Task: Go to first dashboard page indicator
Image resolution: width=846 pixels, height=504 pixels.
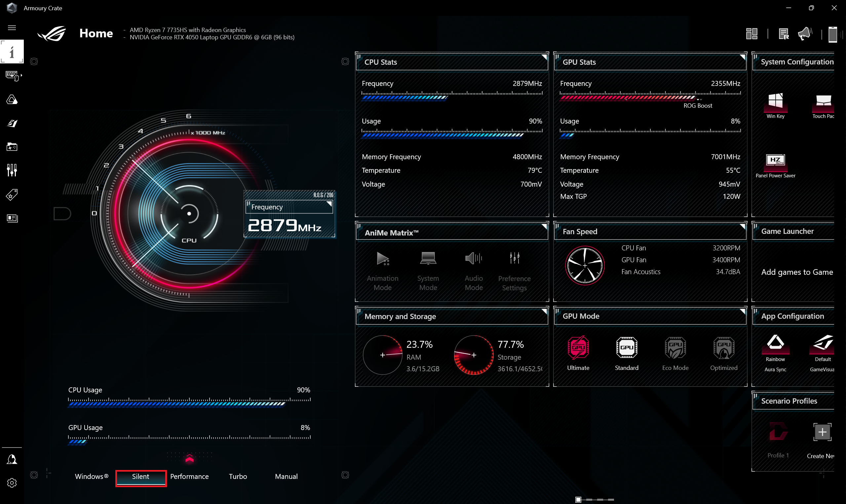Action: tap(578, 500)
